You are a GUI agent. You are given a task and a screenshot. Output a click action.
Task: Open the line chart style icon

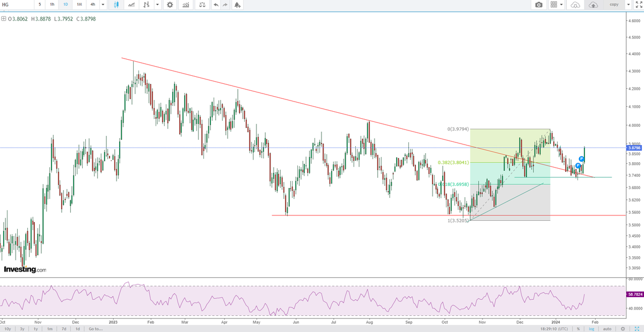pos(131,4)
